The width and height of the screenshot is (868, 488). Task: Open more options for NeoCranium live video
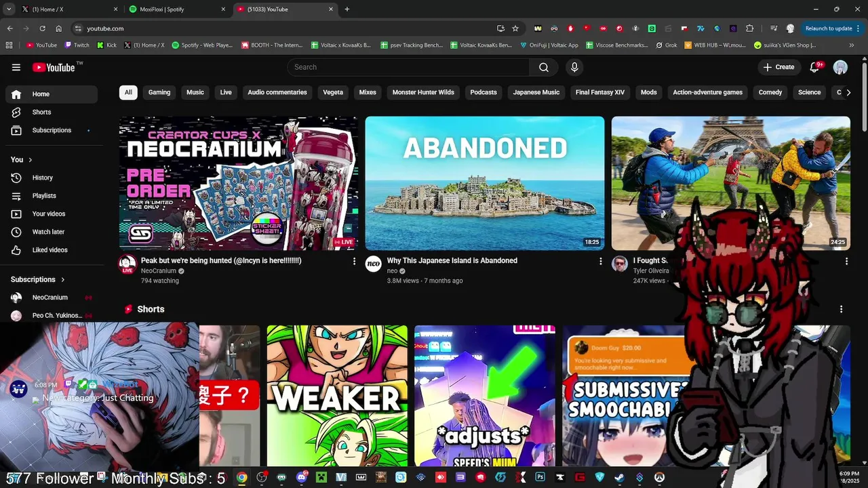click(x=354, y=261)
